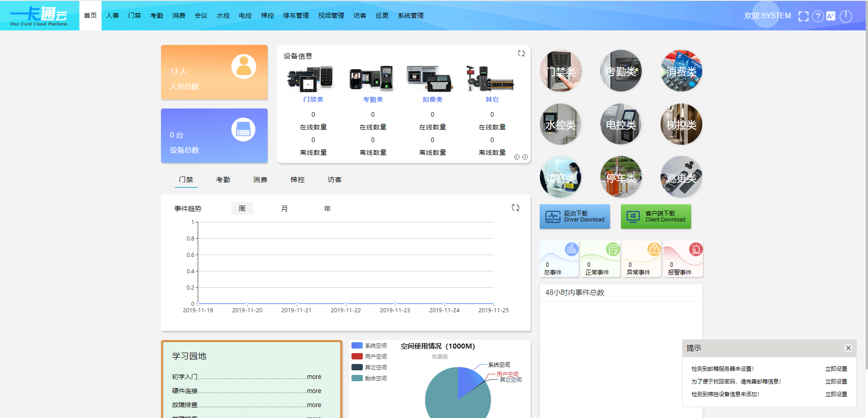Click the 客户端下载 Client Download button
The image size is (868, 418).
[656, 216]
